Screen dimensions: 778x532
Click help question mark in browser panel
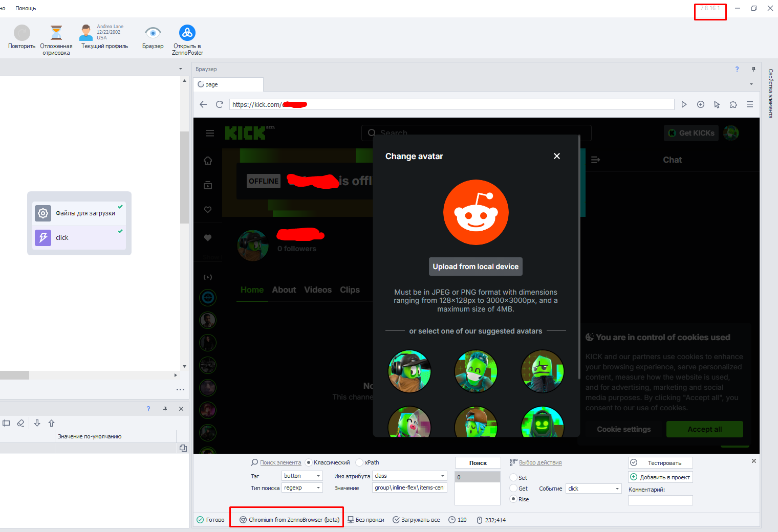737,69
